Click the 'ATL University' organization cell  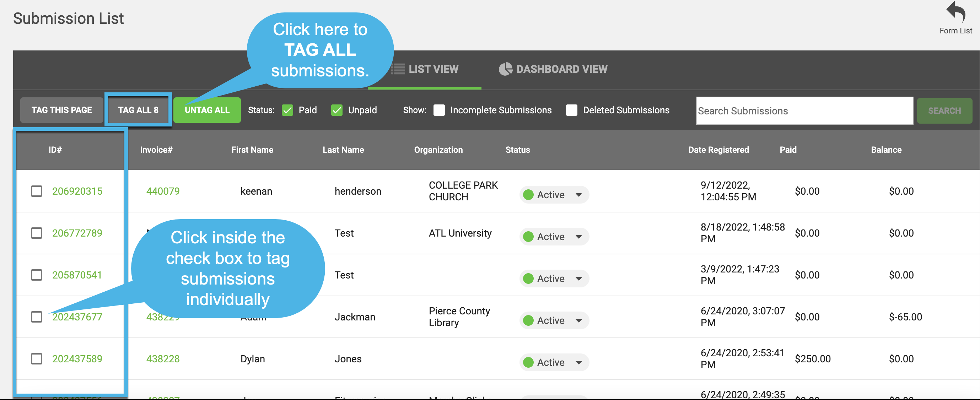click(x=460, y=233)
